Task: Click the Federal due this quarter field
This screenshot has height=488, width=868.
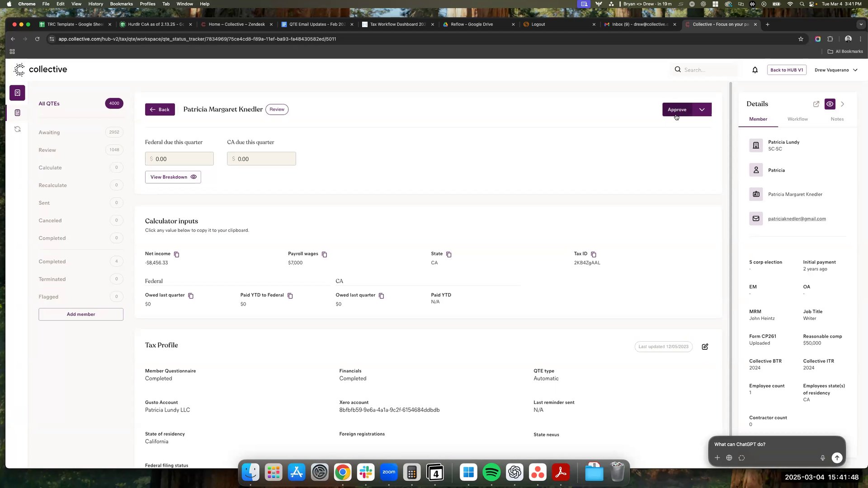Action: (179, 159)
